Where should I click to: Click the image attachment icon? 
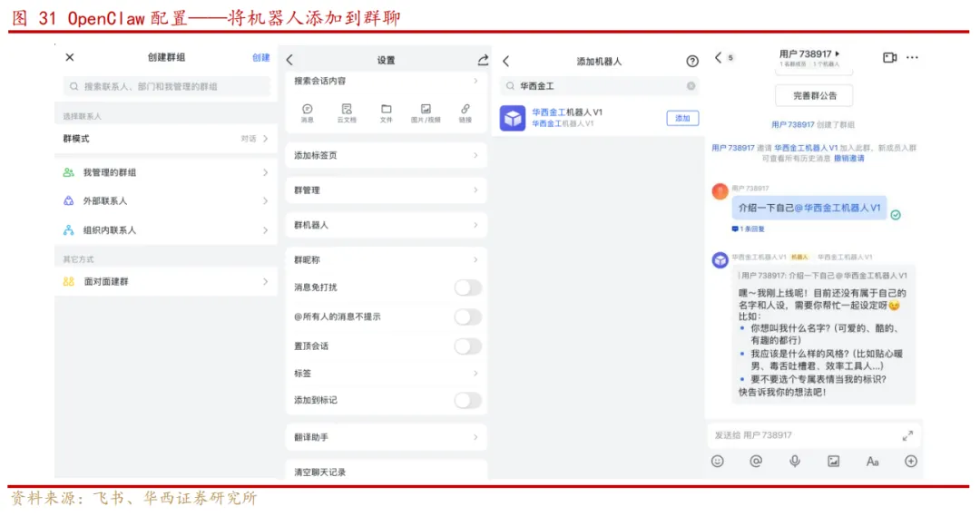pyautogui.click(x=834, y=461)
